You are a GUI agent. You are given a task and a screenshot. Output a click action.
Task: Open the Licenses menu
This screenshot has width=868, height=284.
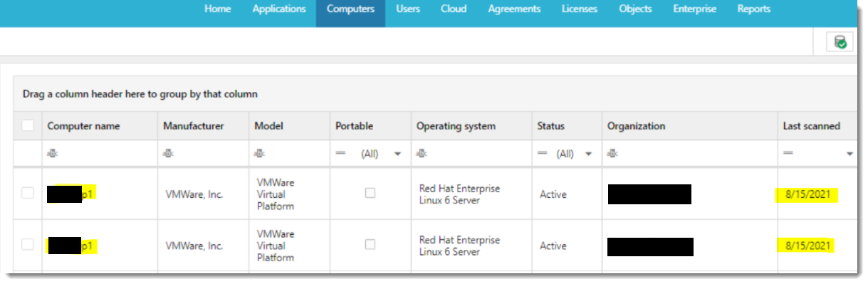point(580,9)
